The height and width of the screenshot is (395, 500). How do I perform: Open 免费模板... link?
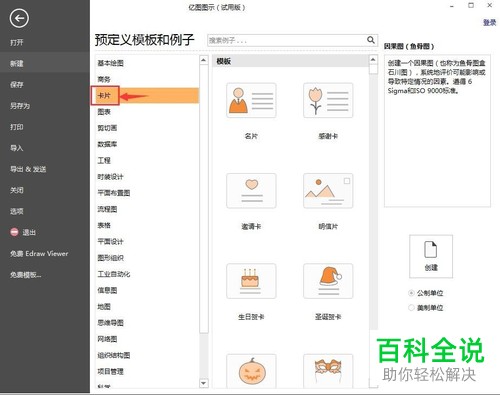point(25,275)
